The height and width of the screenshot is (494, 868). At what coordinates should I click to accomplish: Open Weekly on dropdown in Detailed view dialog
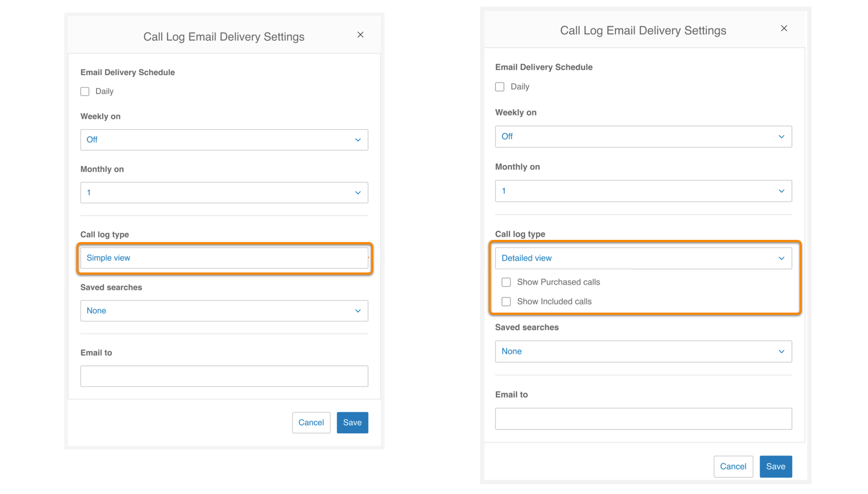pyautogui.click(x=643, y=137)
